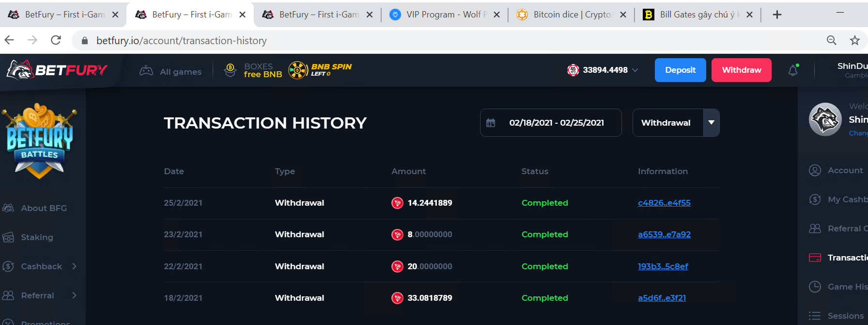Click the Withdraw button
The height and width of the screenshot is (325, 868).
(741, 70)
